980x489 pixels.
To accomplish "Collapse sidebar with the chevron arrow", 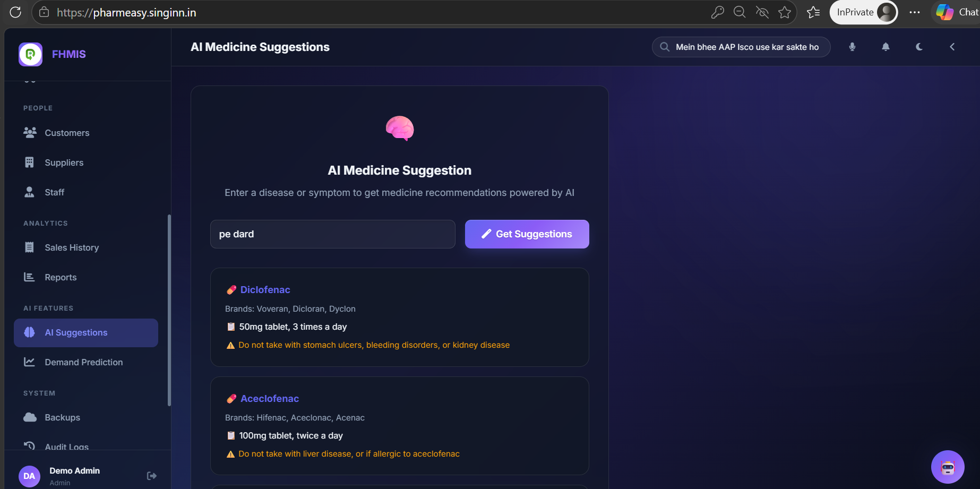I will click(x=952, y=47).
